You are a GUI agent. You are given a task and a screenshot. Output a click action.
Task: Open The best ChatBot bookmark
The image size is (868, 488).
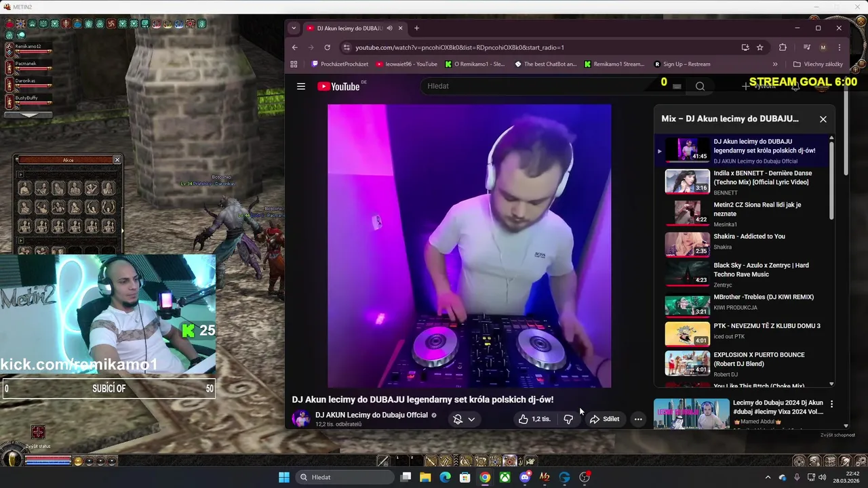pos(546,64)
